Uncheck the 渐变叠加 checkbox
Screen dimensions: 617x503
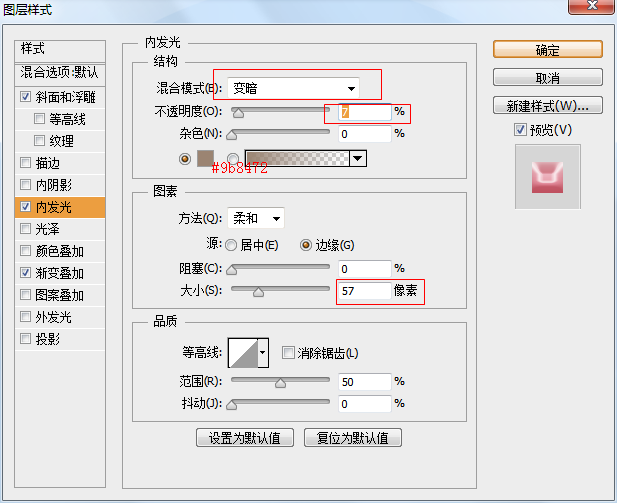point(26,272)
